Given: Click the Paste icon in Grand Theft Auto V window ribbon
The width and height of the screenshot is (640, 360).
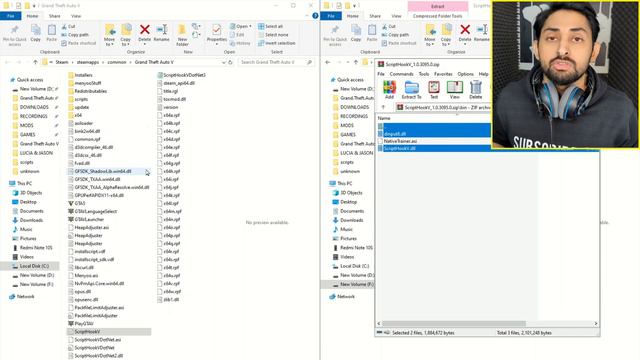Looking at the screenshot, I should tap(51, 31).
